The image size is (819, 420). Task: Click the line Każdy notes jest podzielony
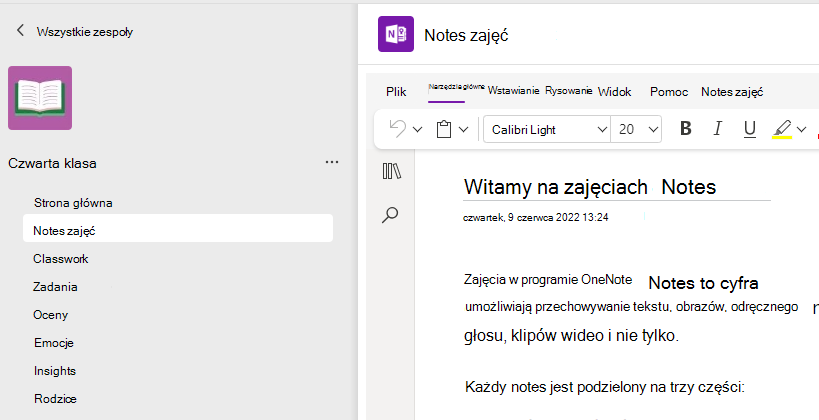click(x=604, y=388)
